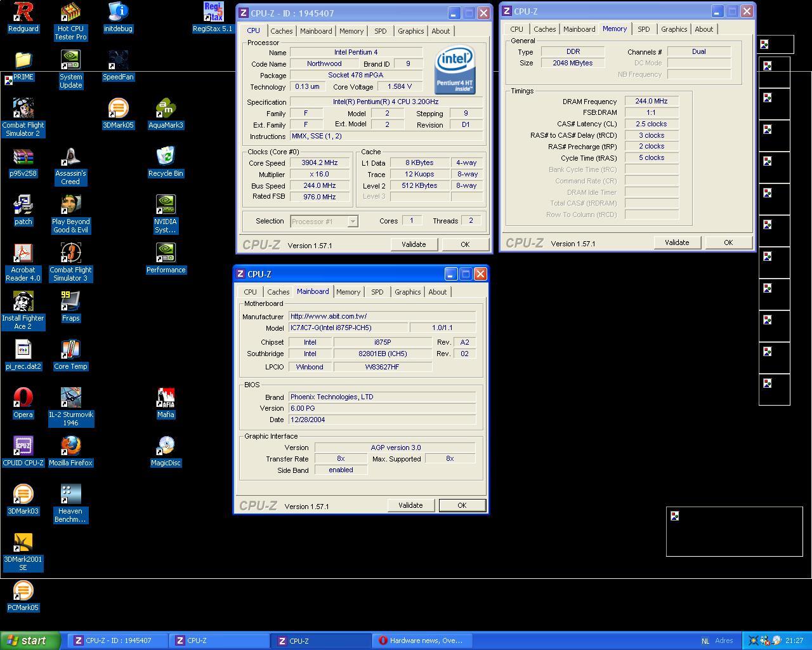Launch NVIDIA System Update icon

(70, 70)
